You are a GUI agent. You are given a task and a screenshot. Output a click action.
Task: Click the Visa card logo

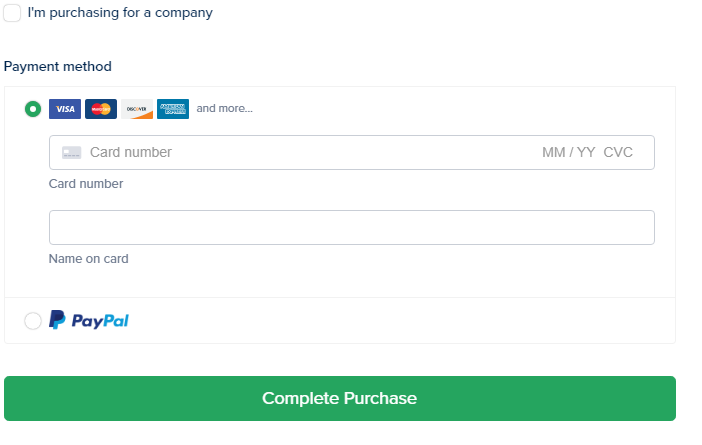coord(65,109)
